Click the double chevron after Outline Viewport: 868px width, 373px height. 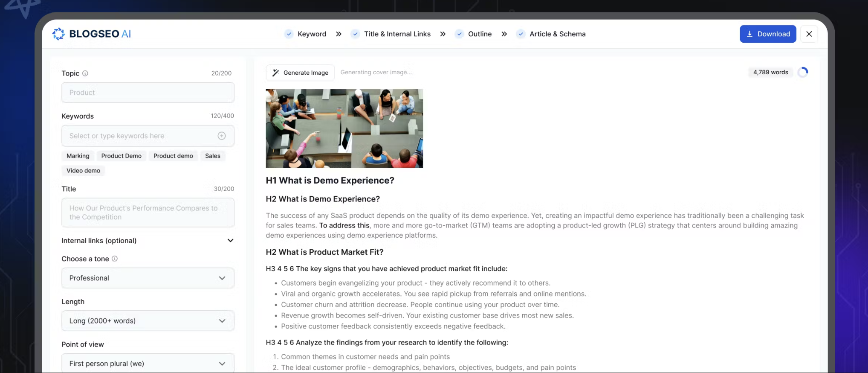pos(504,34)
